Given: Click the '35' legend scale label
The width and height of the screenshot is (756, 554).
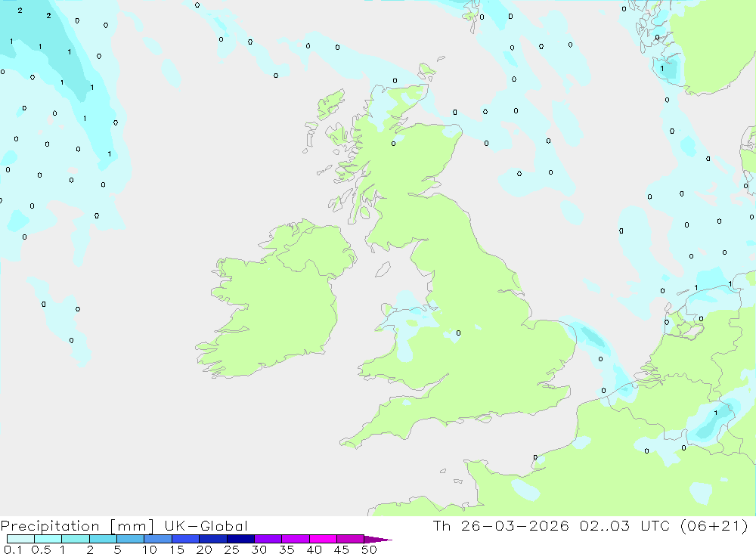Looking at the screenshot, I should point(287,549).
